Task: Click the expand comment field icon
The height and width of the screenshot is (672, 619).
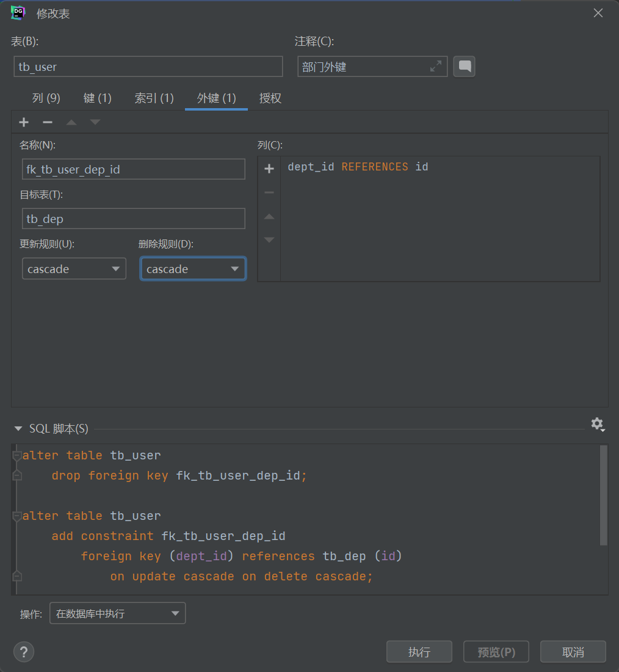Action: (x=436, y=67)
